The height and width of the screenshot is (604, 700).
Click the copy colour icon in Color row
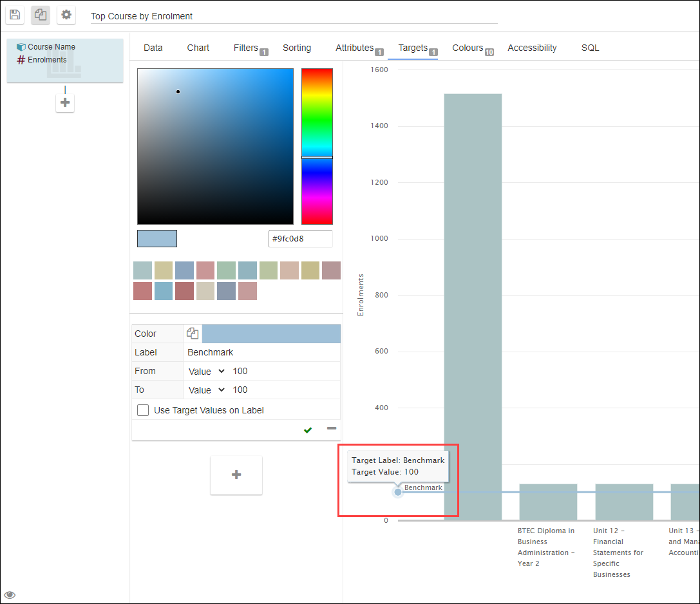[193, 334]
